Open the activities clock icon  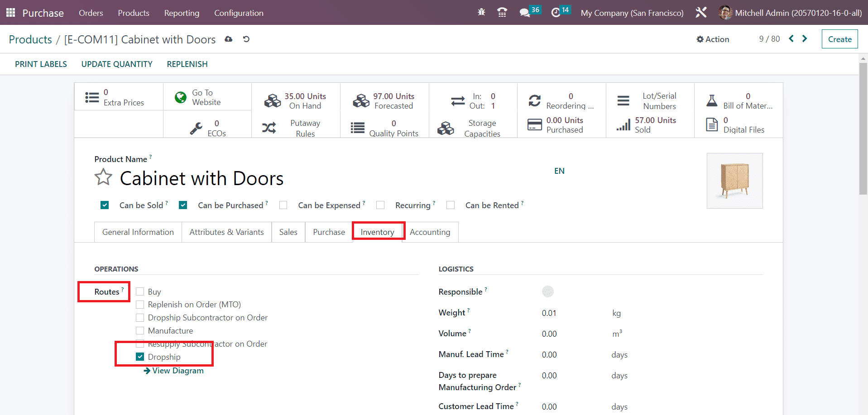pyautogui.click(x=556, y=13)
